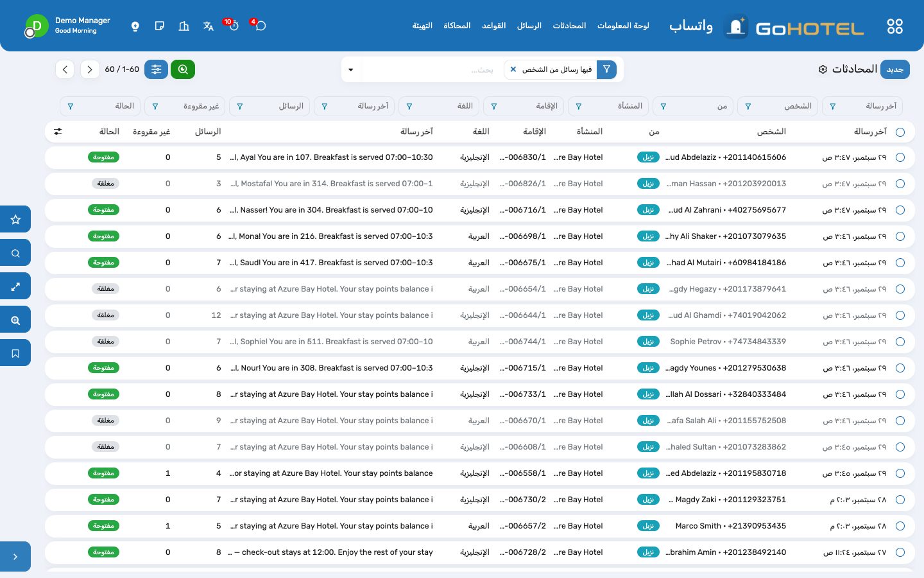924x578 pixels.
Task: Click the star favorites icon in left sidebar
Action: click(x=15, y=220)
